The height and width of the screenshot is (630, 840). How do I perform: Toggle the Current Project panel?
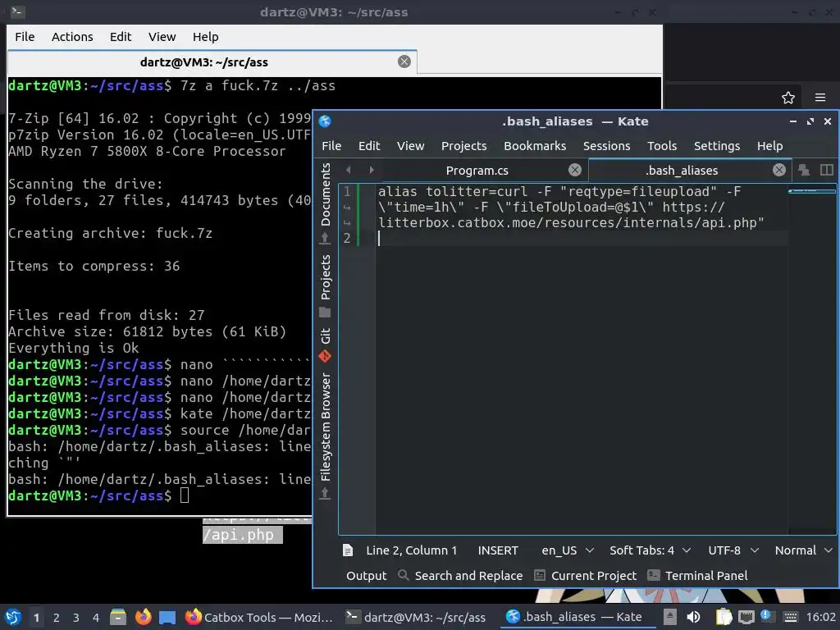586,575
